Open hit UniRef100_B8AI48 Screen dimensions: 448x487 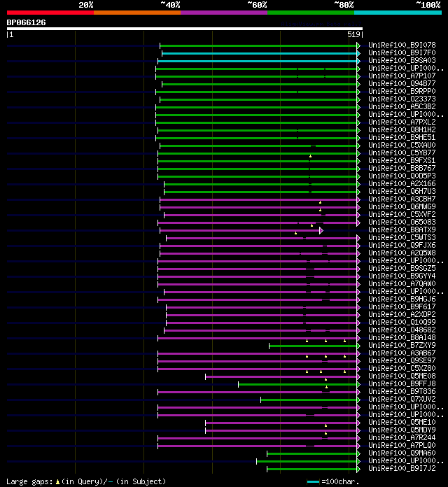pyautogui.click(x=402, y=337)
